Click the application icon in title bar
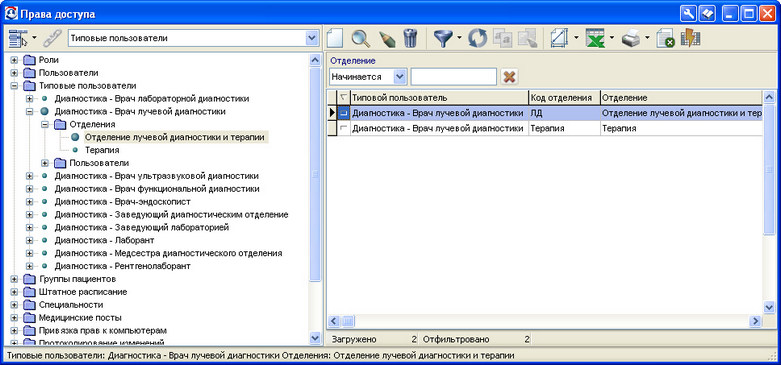The width and height of the screenshot is (781, 365). pos(10,13)
